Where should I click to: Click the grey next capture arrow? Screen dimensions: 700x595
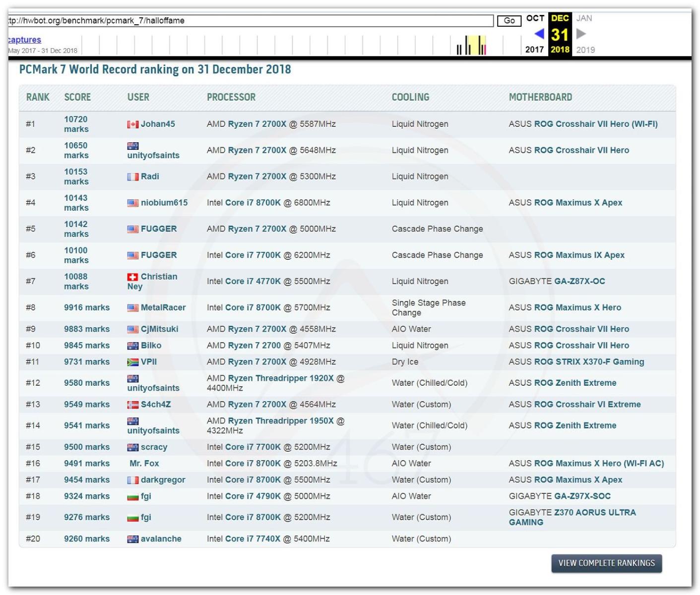pyautogui.click(x=581, y=34)
